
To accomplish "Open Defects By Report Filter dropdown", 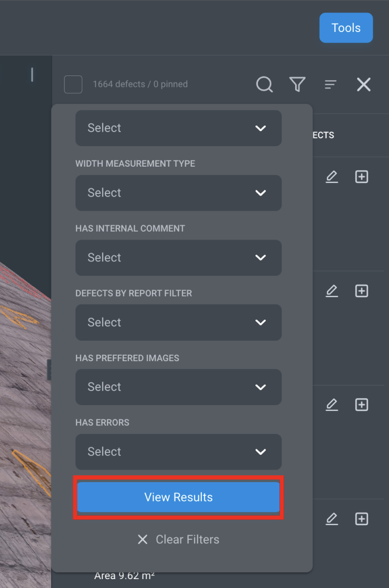I will pyautogui.click(x=179, y=322).
